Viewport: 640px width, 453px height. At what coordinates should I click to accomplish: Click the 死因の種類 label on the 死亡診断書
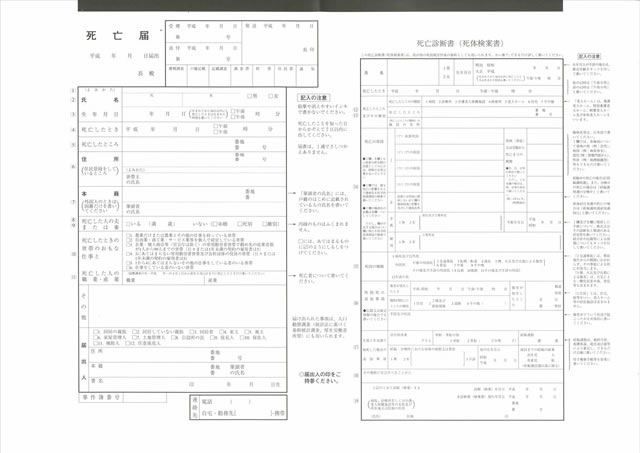coord(374,266)
